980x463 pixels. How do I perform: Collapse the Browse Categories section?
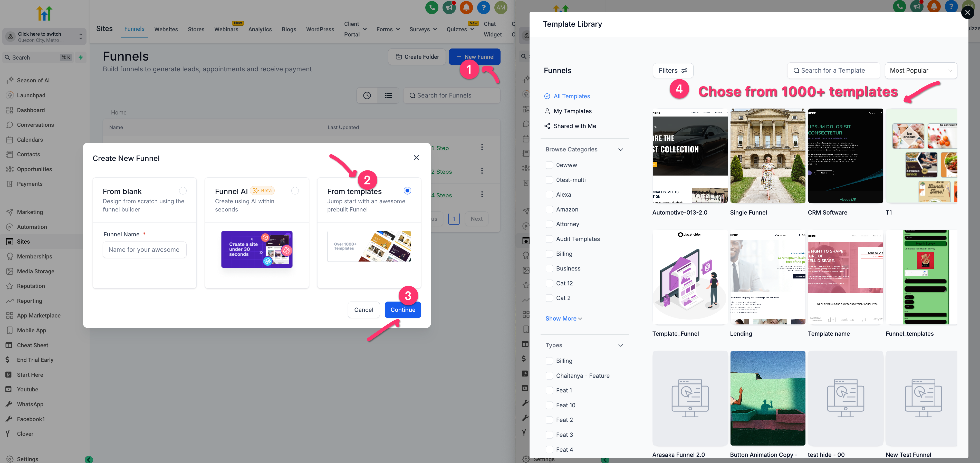[x=620, y=150]
